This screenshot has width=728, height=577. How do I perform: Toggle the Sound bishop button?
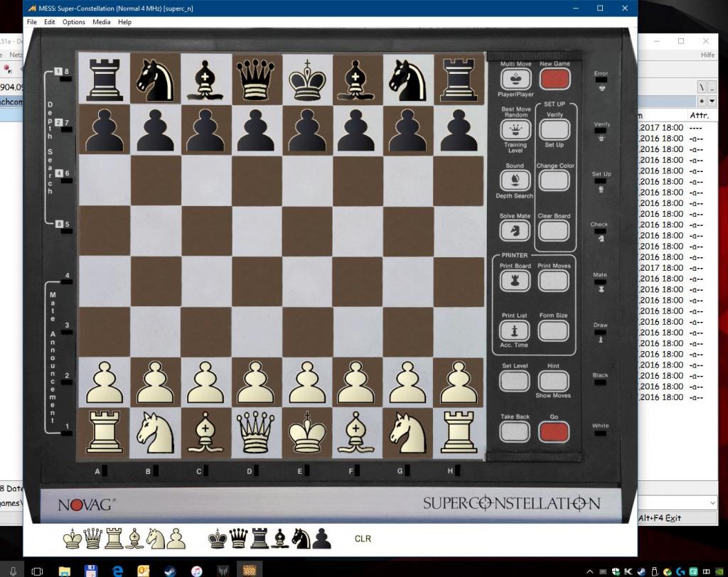coord(515,180)
